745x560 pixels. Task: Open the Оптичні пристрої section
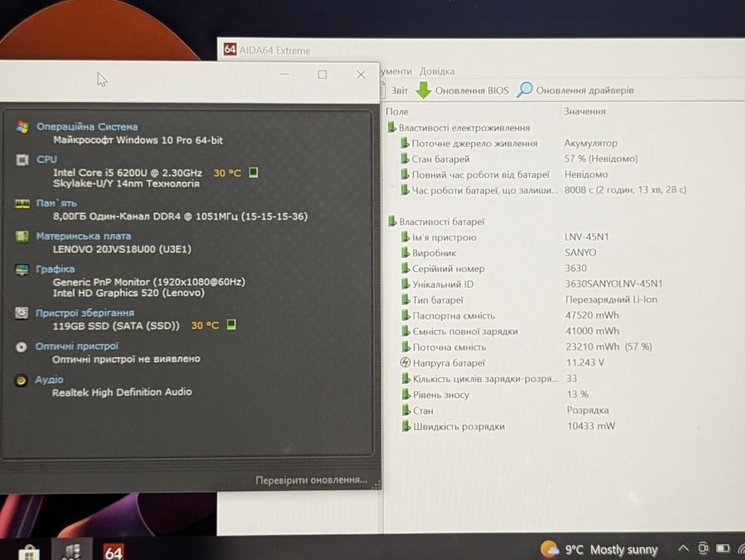(76, 347)
